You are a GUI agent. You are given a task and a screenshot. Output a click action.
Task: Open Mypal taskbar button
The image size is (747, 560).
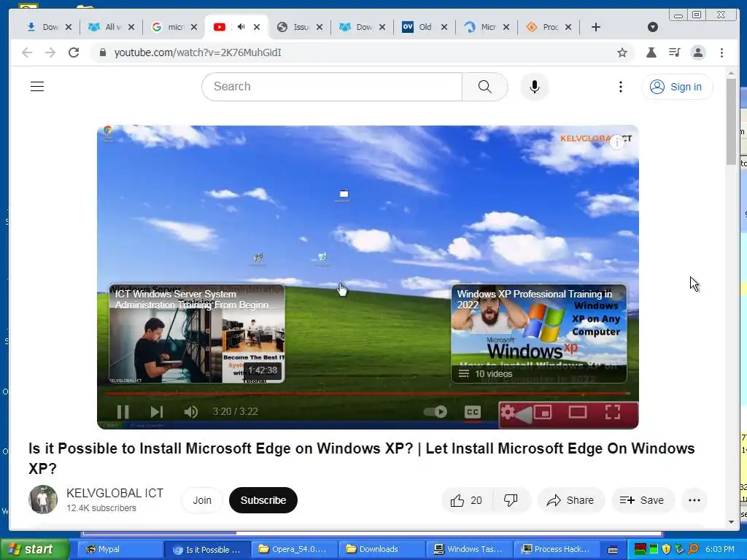(x=119, y=549)
